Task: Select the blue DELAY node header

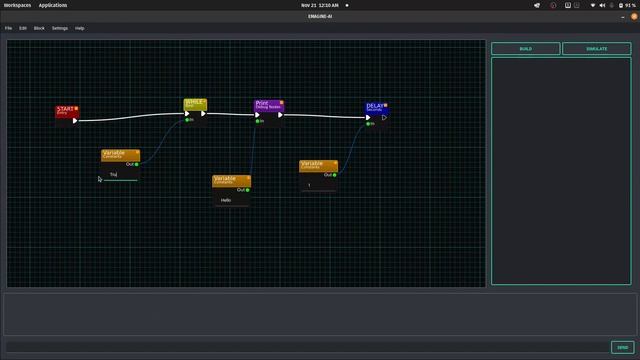Action: click(x=376, y=108)
